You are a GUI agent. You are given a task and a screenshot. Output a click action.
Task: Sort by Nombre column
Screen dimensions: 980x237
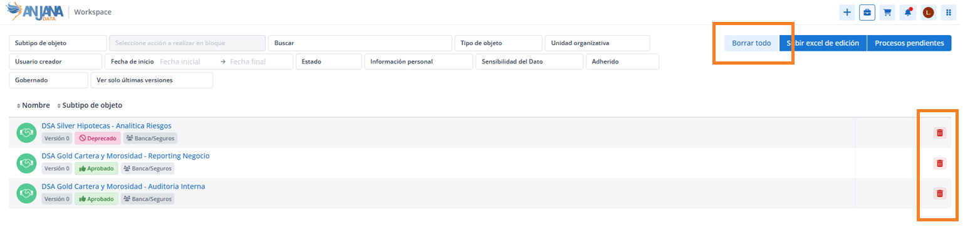click(33, 105)
